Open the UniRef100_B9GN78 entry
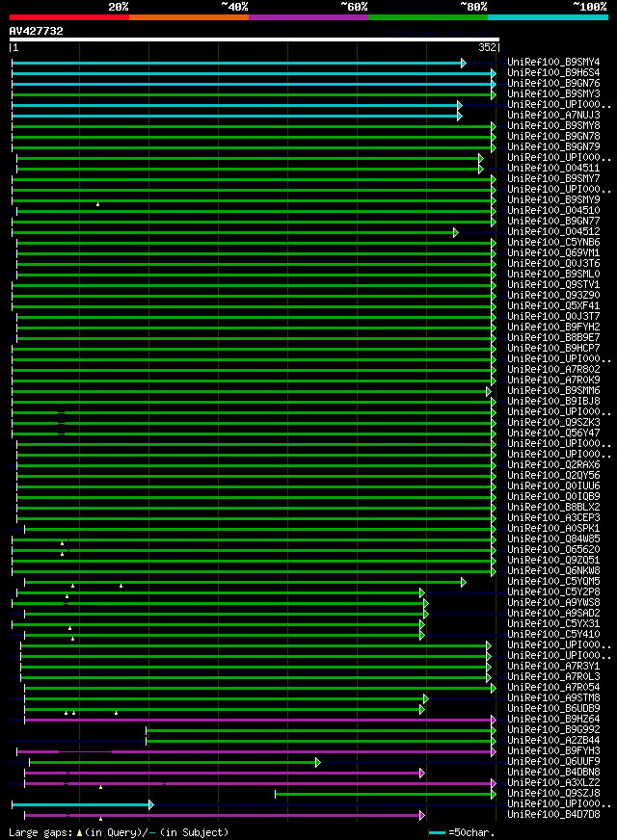Viewport: 617px width, 840px height. pos(553,136)
